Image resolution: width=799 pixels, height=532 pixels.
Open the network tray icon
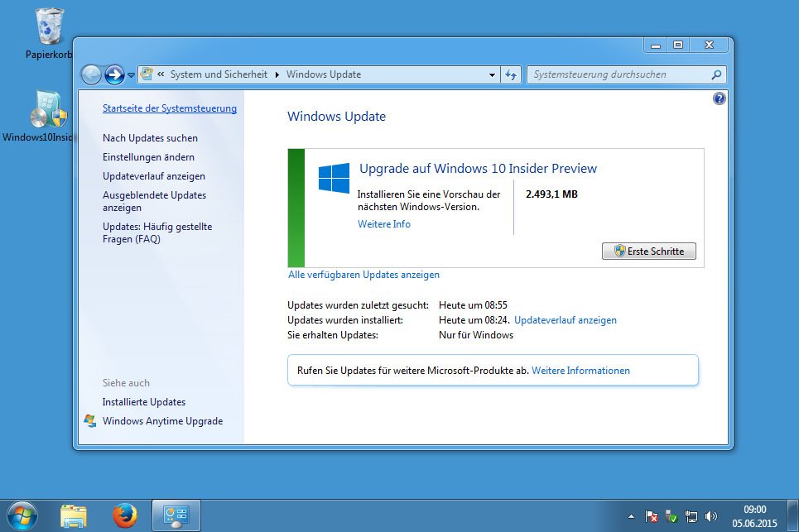click(691, 517)
